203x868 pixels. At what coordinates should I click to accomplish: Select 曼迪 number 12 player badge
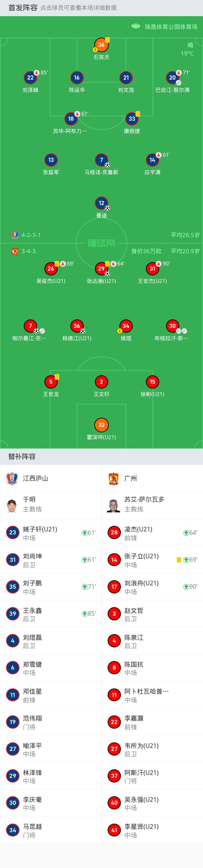[101, 203]
